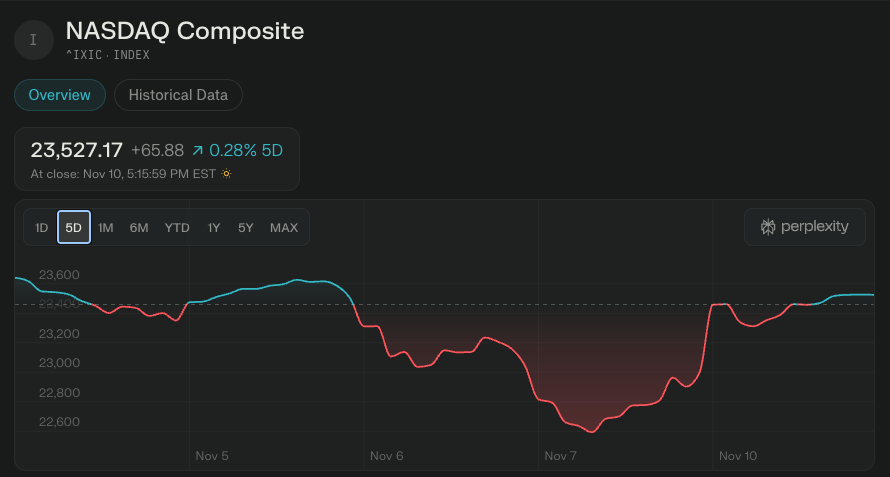
Task: Select the 1M time range
Action: (106, 228)
